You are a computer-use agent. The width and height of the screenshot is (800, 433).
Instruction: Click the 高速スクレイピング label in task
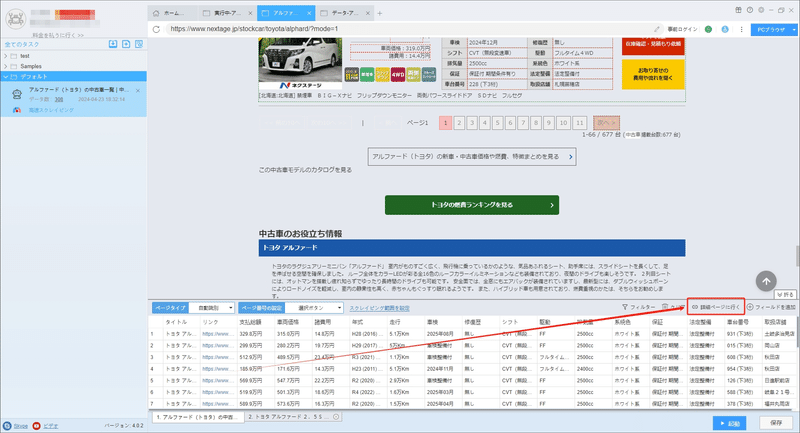pos(51,110)
